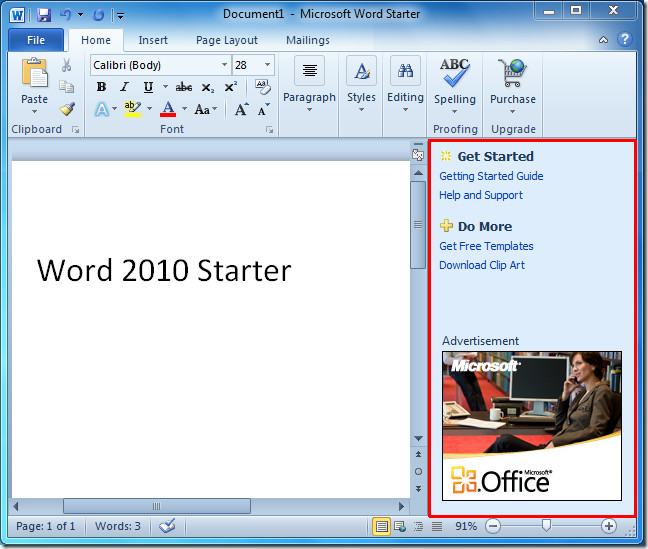Click Get Free Templates link
This screenshot has width=648, height=549.
pyautogui.click(x=486, y=246)
